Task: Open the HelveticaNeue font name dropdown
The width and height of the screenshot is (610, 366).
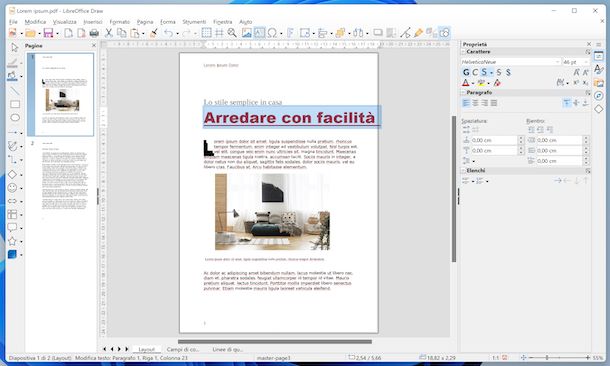Action: pos(557,62)
